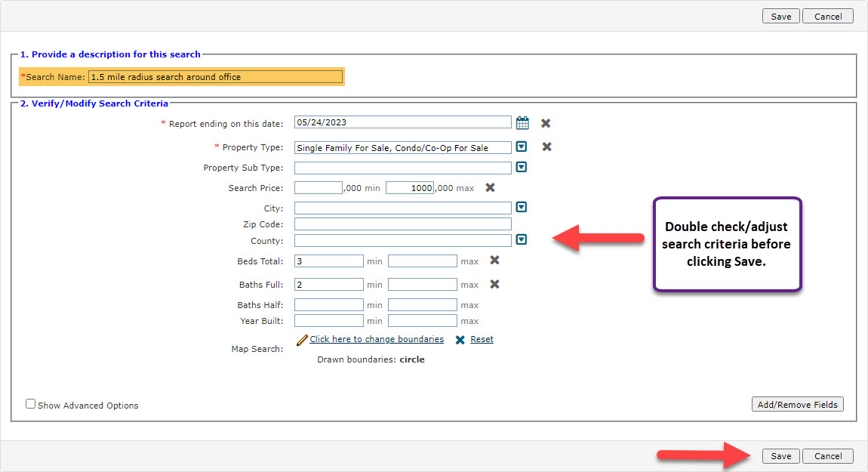Viewport: 868px width, 472px height.
Task: Click the Search Price min field
Action: pos(319,188)
